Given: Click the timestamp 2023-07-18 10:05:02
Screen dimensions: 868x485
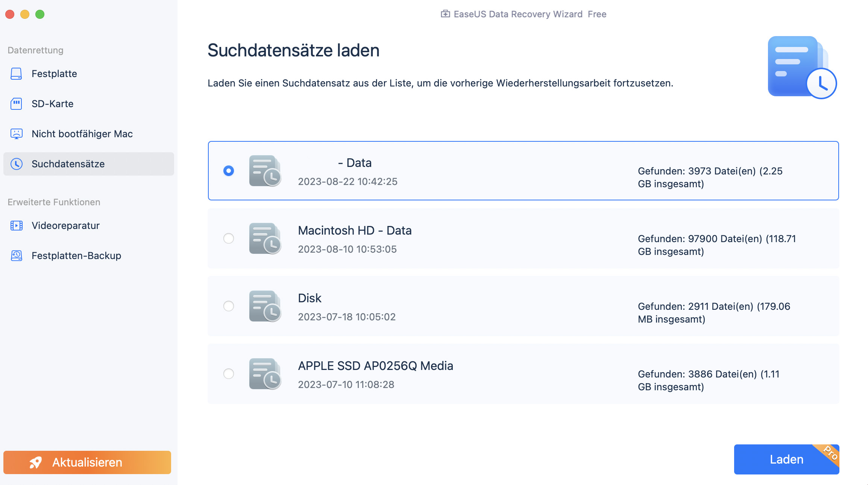Looking at the screenshot, I should point(347,317).
